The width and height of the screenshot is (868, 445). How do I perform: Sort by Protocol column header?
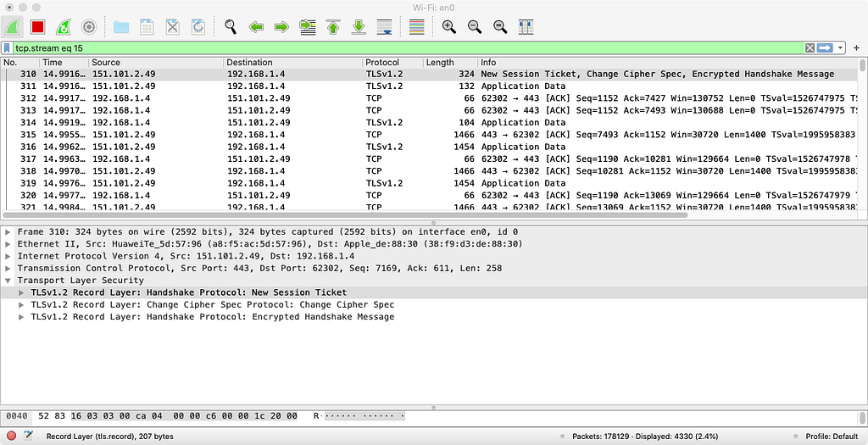click(393, 63)
